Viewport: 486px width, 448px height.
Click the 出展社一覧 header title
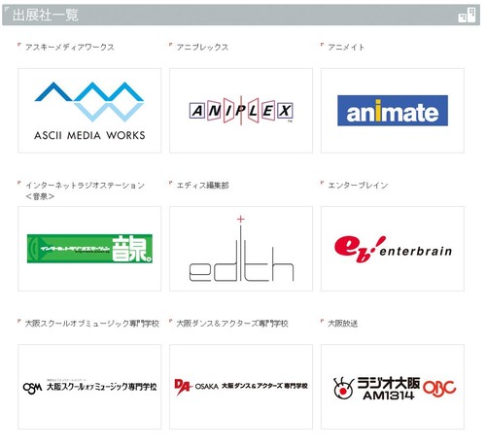(x=46, y=15)
